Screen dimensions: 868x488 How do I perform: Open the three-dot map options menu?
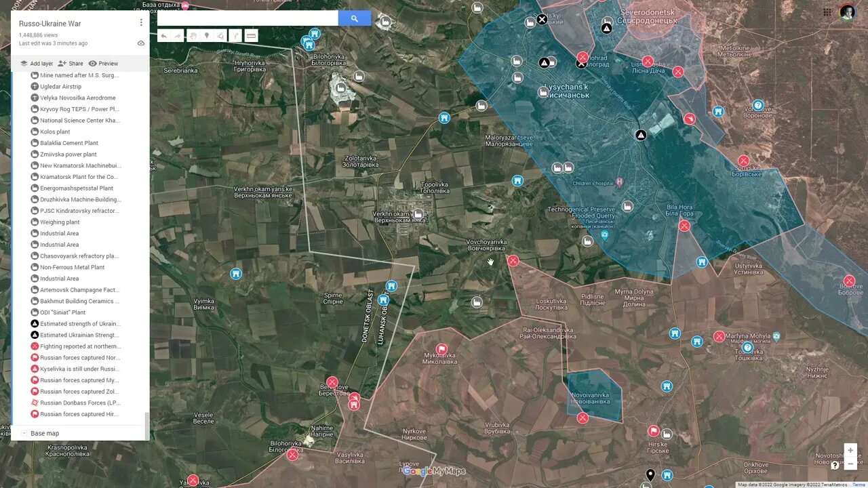pos(141,22)
